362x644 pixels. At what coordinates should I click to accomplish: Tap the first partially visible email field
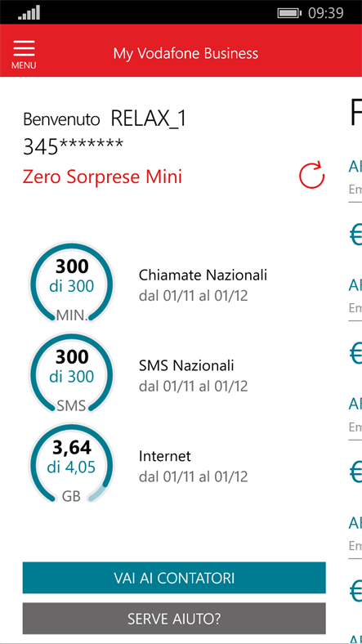point(355,190)
